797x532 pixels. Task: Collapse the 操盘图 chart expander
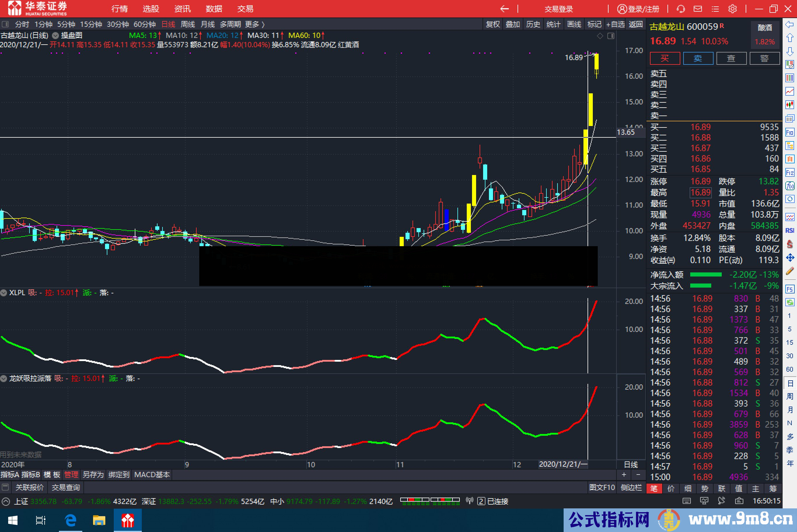[55, 35]
